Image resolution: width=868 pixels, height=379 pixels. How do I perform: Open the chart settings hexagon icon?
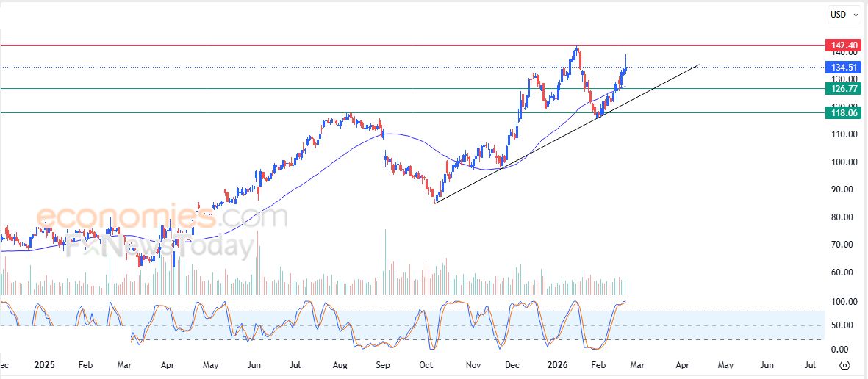(x=844, y=365)
